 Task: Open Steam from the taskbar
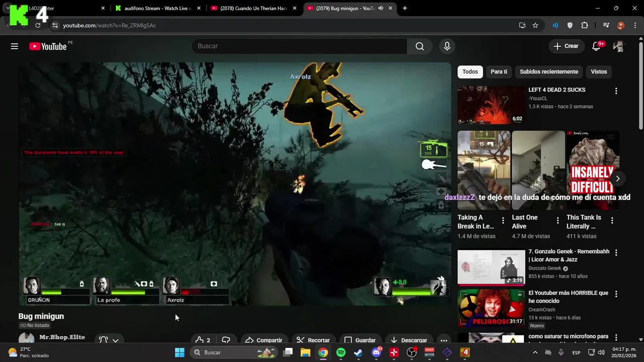pos(358,352)
